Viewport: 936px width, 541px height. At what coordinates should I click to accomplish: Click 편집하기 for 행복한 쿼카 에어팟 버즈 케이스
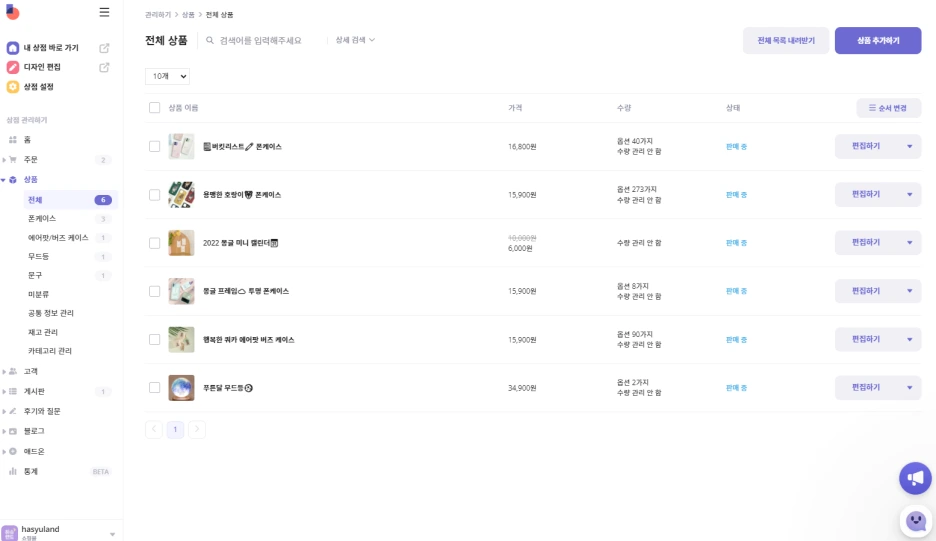(866, 339)
